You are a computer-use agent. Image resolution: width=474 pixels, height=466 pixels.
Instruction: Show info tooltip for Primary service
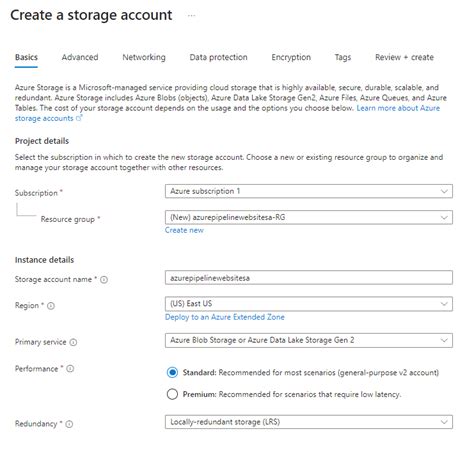click(x=73, y=342)
